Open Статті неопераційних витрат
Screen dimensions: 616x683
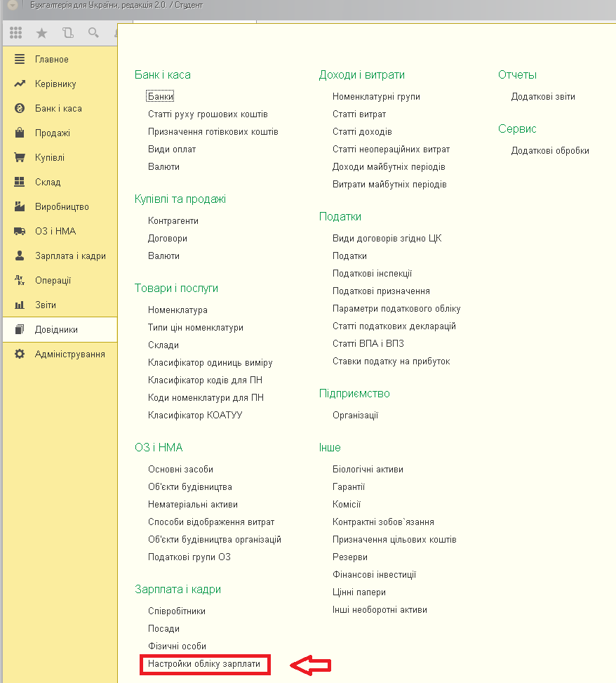(x=391, y=149)
